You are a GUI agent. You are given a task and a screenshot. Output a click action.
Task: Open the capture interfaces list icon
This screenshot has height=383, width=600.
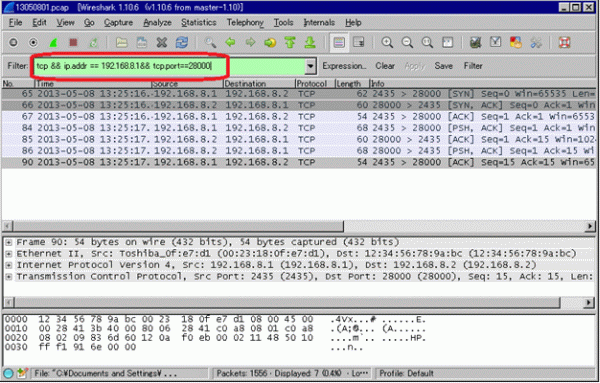pos(13,42)
